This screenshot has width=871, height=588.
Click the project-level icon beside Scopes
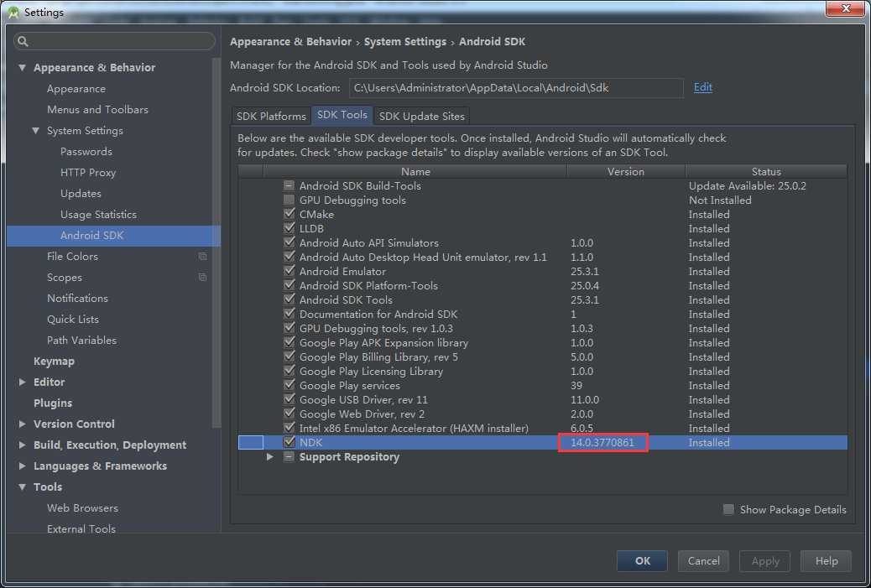point(203,277)
